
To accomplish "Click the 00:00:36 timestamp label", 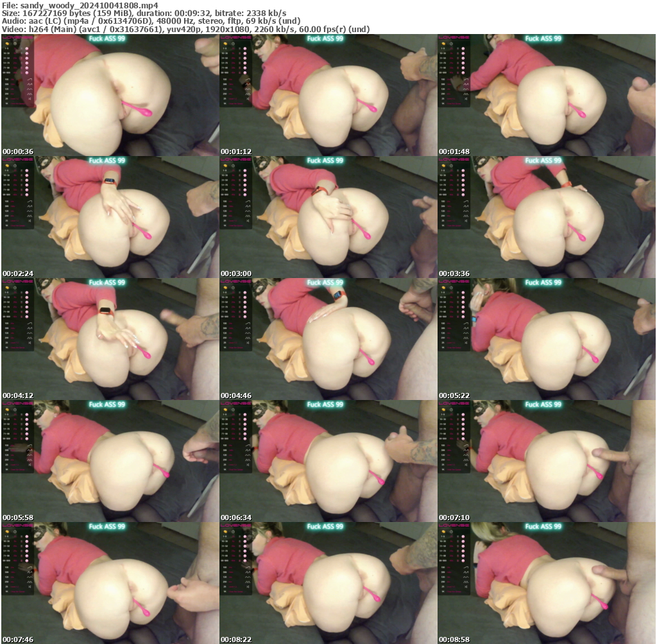I will coord(17,152).
